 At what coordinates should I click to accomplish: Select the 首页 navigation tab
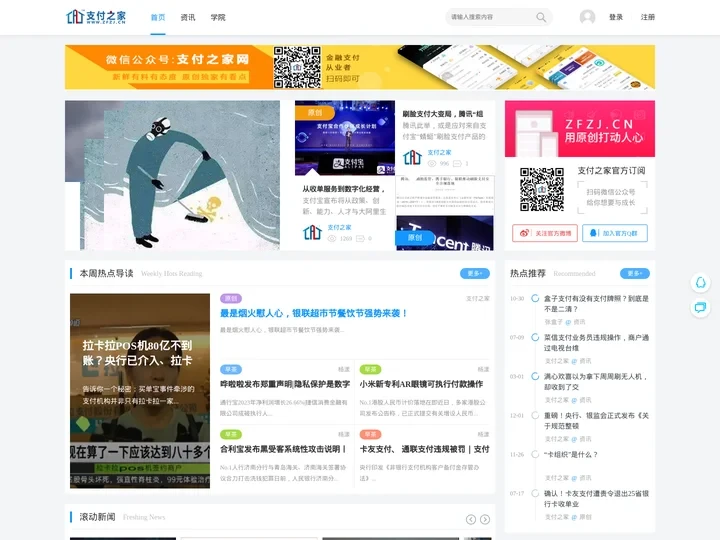point(158,17)
